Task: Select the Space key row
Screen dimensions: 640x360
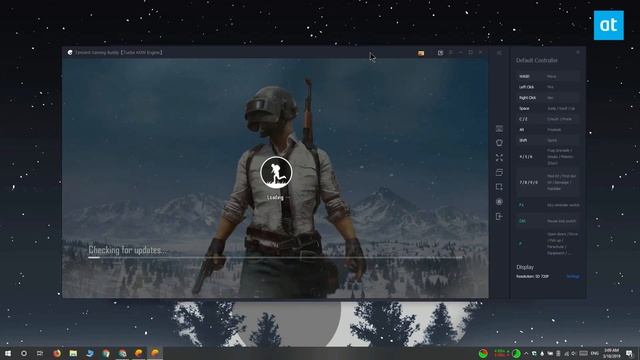Action: click(547, 109)
